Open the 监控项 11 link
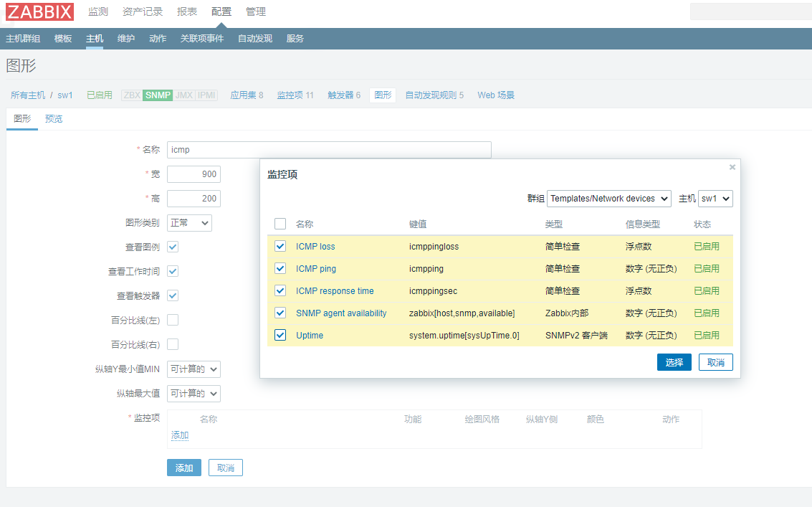The image size is (812, 507). tap(295, 95)
